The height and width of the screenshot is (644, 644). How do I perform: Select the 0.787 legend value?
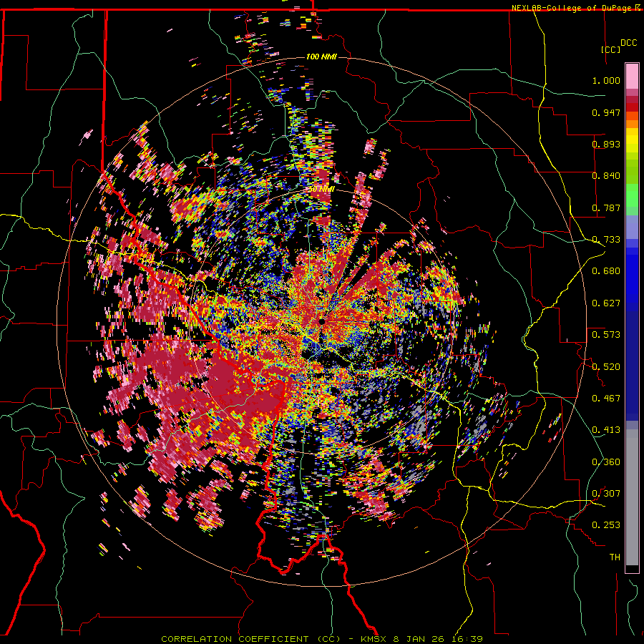coord(606,208)
